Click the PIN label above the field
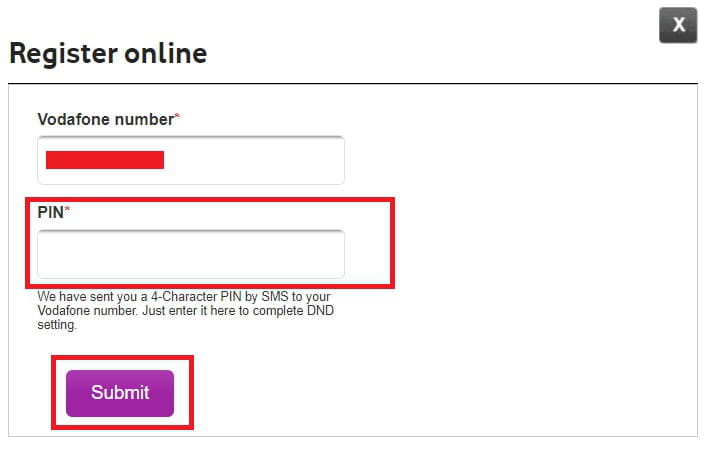The width and height of the screenshot is (708, 458). click(x=51, y=212)
